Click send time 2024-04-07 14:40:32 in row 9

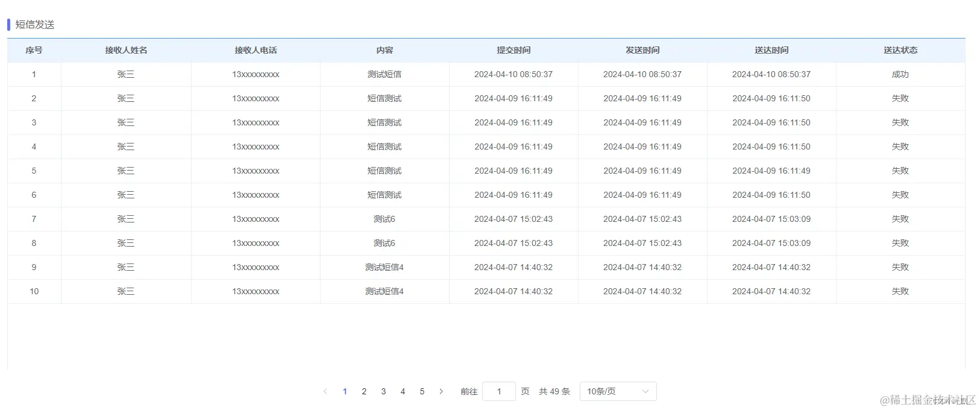pyautogui.click(x=642, y=267)
